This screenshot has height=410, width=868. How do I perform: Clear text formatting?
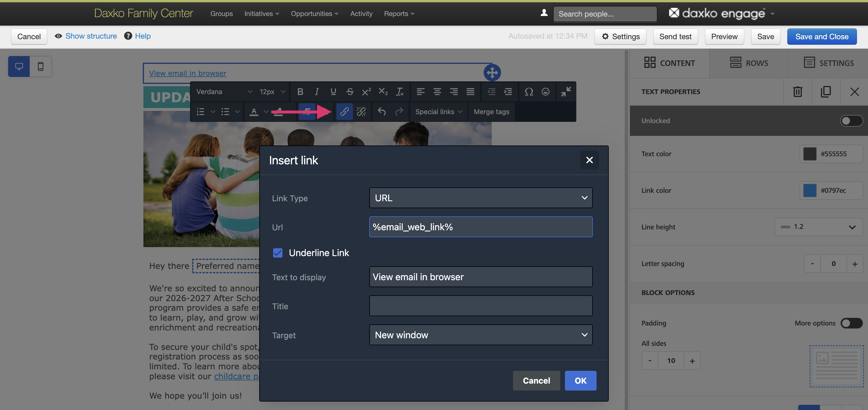pos(400,92)
